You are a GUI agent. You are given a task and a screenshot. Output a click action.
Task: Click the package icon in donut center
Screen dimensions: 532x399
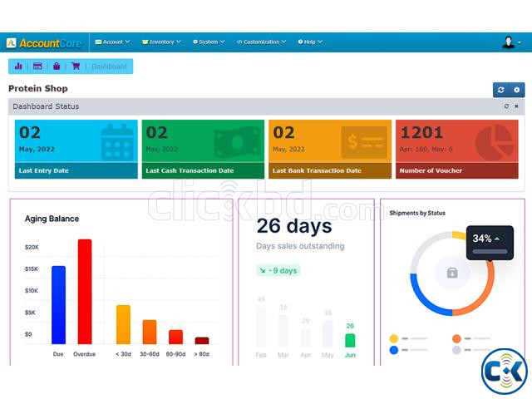coord(452,273)
